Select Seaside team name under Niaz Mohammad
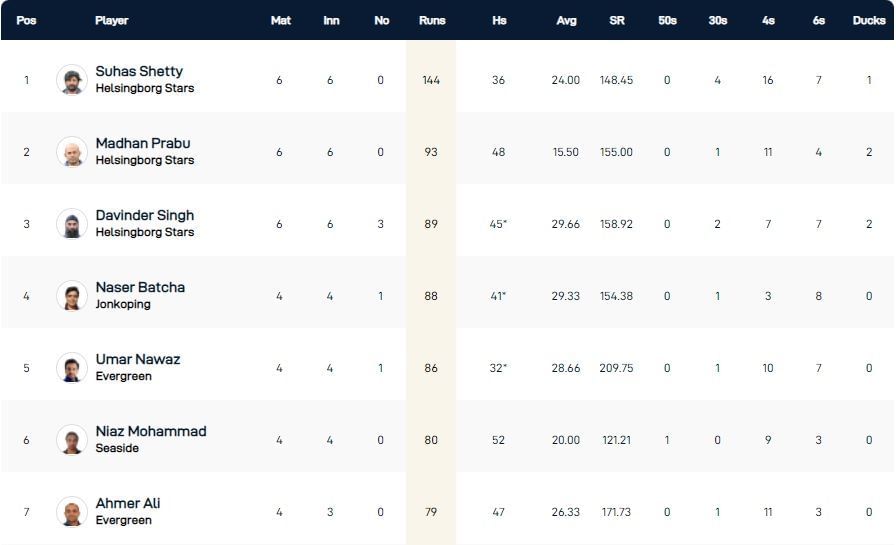Screen dimensions: 896x545 tap(117, 448)
